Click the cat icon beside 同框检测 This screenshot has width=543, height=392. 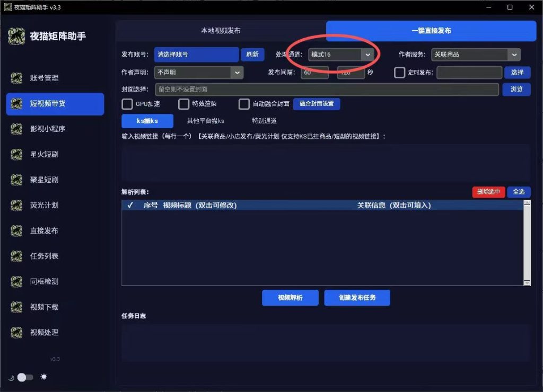pos(16,281)
